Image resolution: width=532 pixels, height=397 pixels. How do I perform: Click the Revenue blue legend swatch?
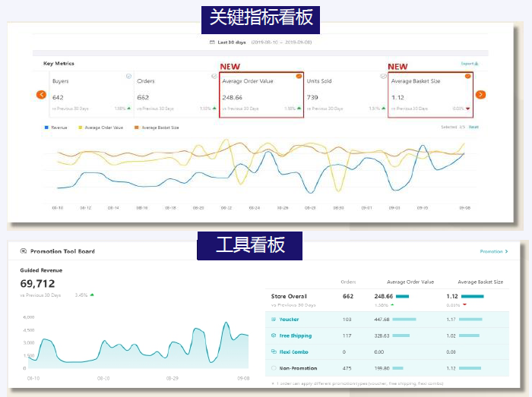pyautogui.click(x=46, y=128)
